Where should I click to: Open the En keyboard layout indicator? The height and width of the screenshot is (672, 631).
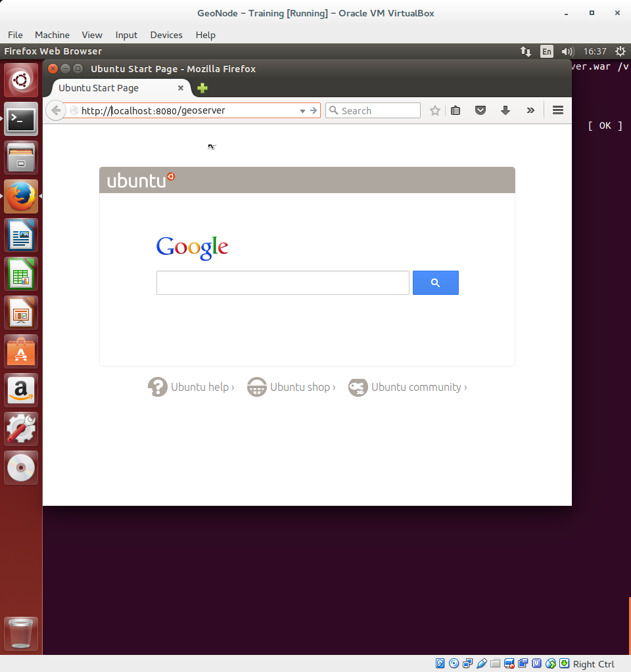[x=546, y=51]
